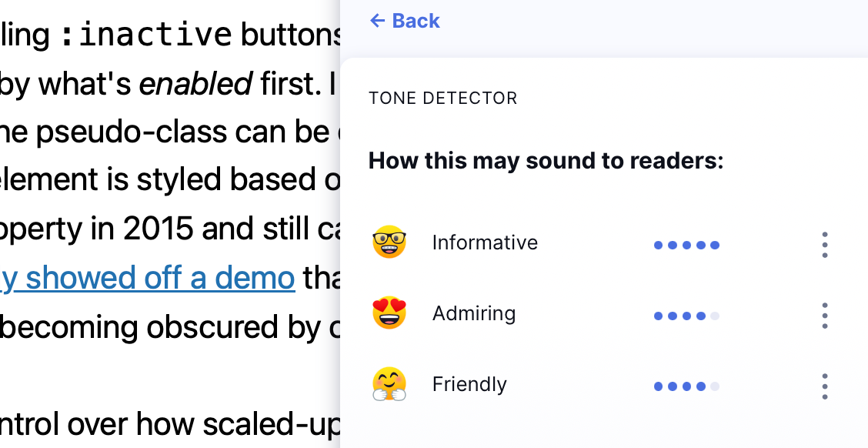The width and height of the screenshot is (868, 448).
Task: Click the Admiring strength indicator dots
Action: pos(686,316)
